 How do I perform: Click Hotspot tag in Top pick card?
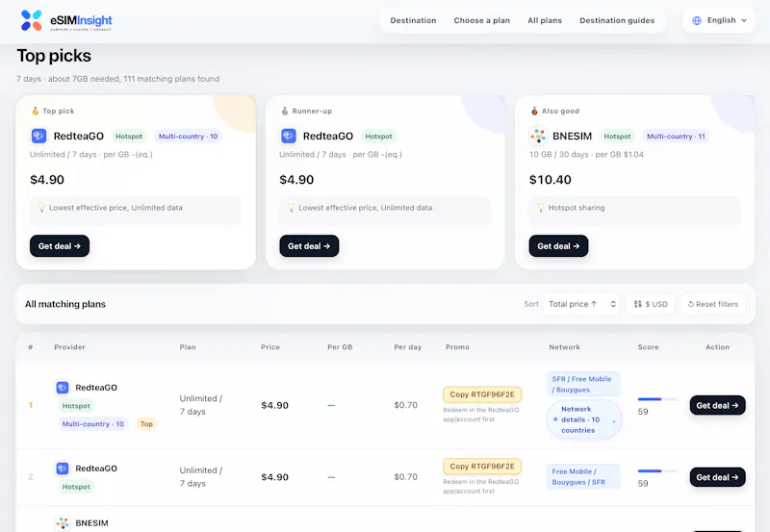tap(129, 137)
